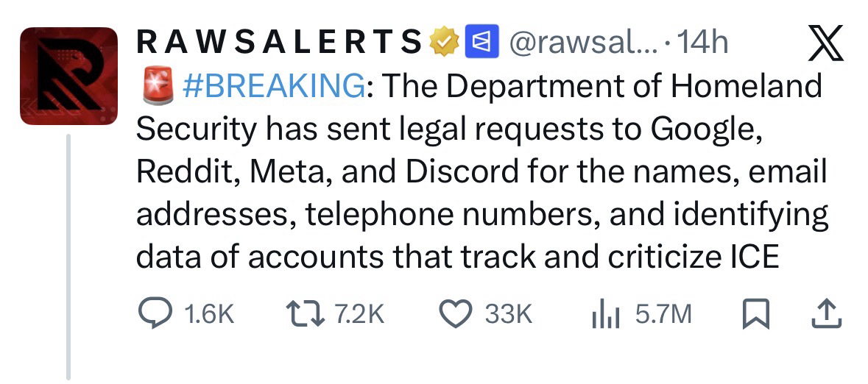This screenshot has height=384, width=868.
Task: Open the RAWSALERTS profile picture
Action: pos(68,77)
